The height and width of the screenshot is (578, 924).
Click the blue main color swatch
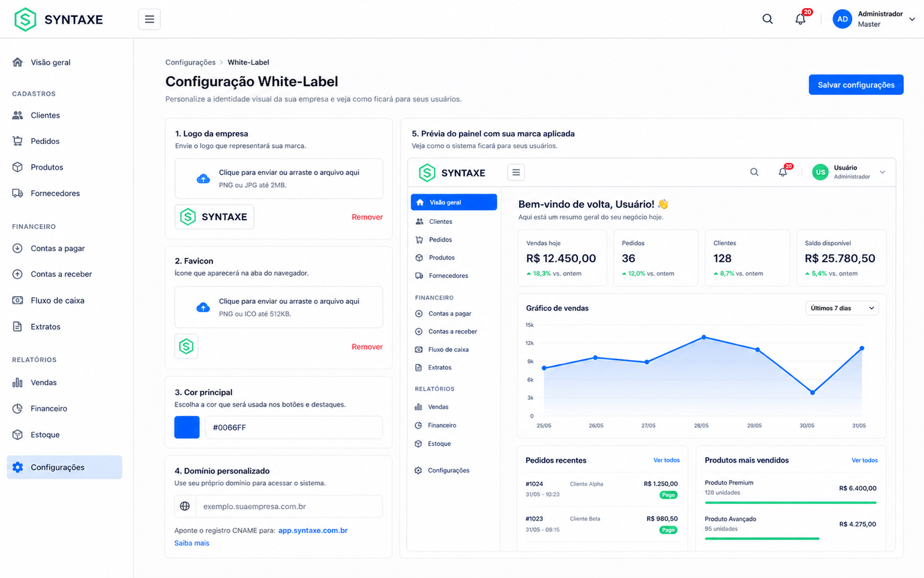pos(187,427)
